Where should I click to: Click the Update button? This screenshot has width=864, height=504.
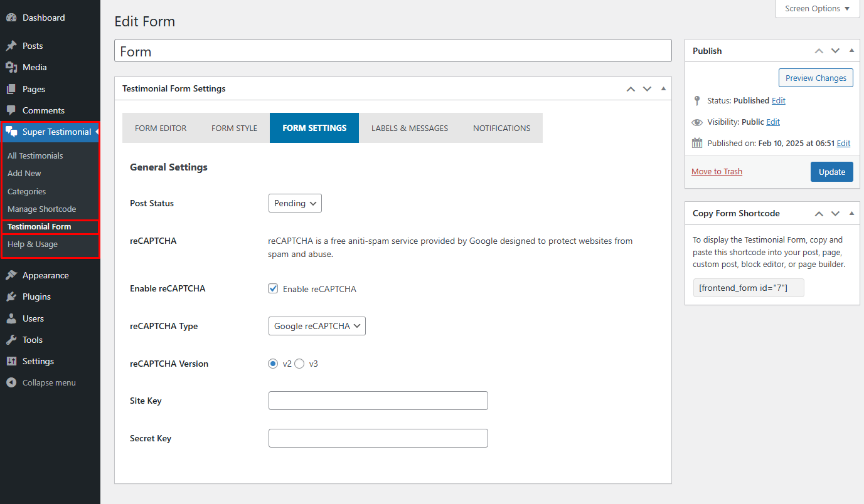(831, 172)
